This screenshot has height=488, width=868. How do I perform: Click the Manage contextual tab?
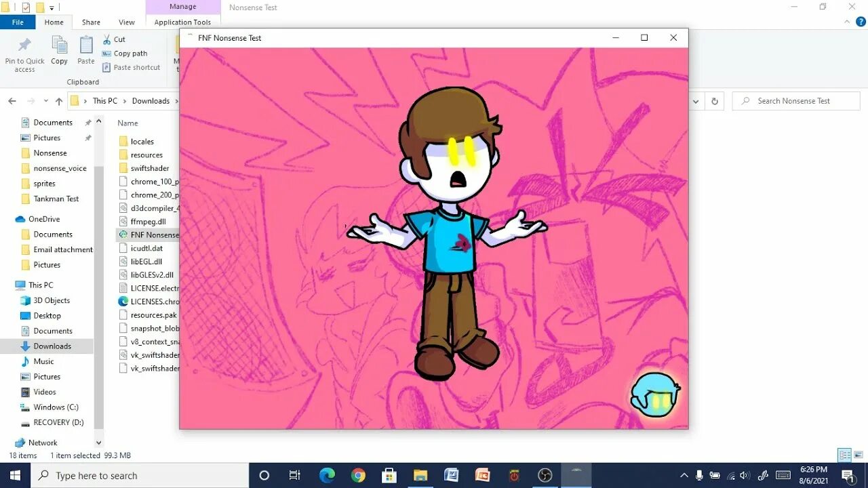click(182, 7)
